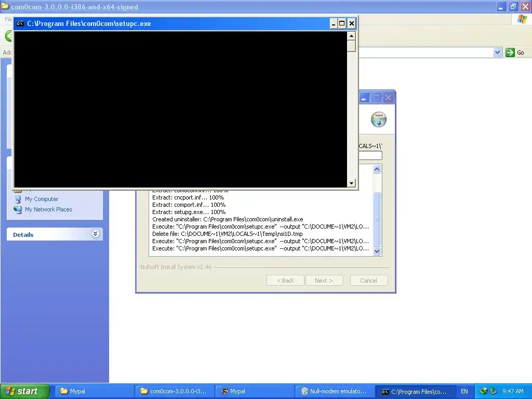
Task: Expand the Details panel chevron
Action: pos(96,234)
